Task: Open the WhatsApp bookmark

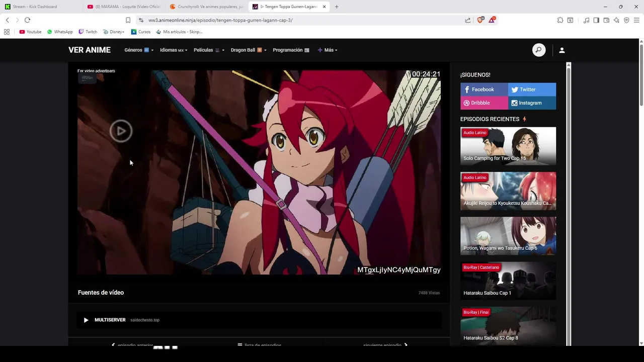Action: [60, 32]
